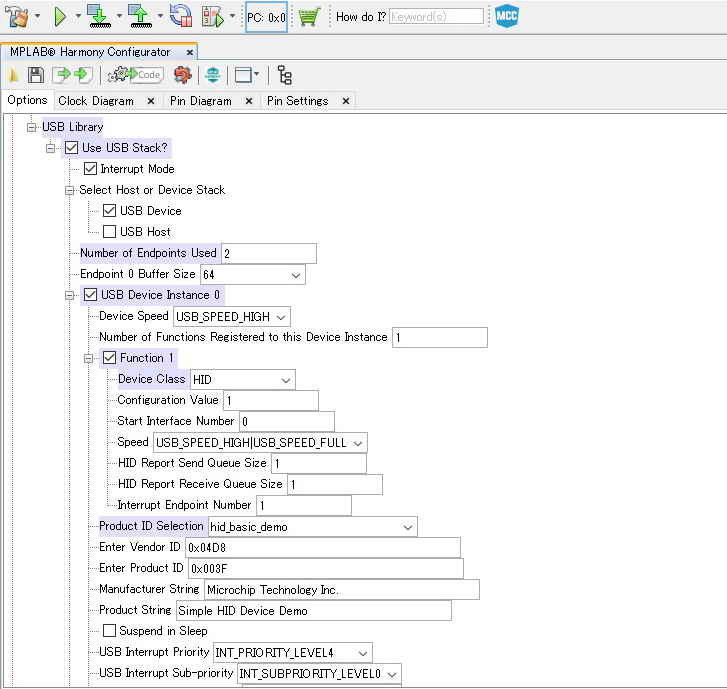The height and width of the screenshot is (689, 727).
Task: Click the Clean and Build hammer icon
Action: [x=17, y=17]
